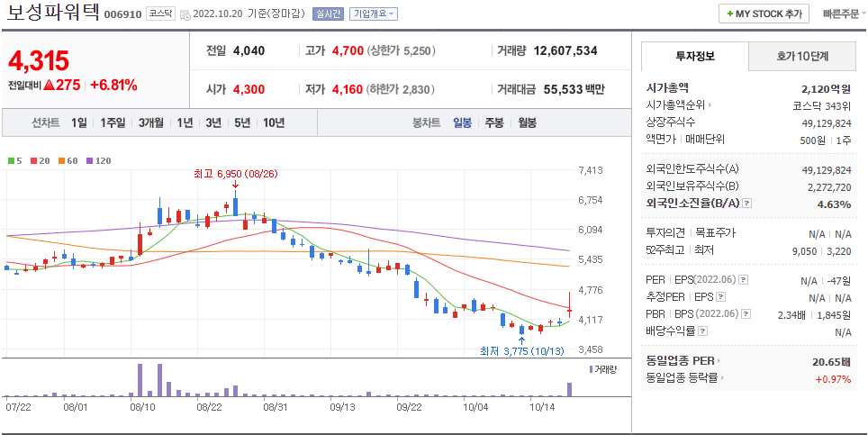Image resolution: width=868 pixels, height=435 pixels.
Task: Click the 외국인소진율 value 4.63%
Action: [834, 204]
